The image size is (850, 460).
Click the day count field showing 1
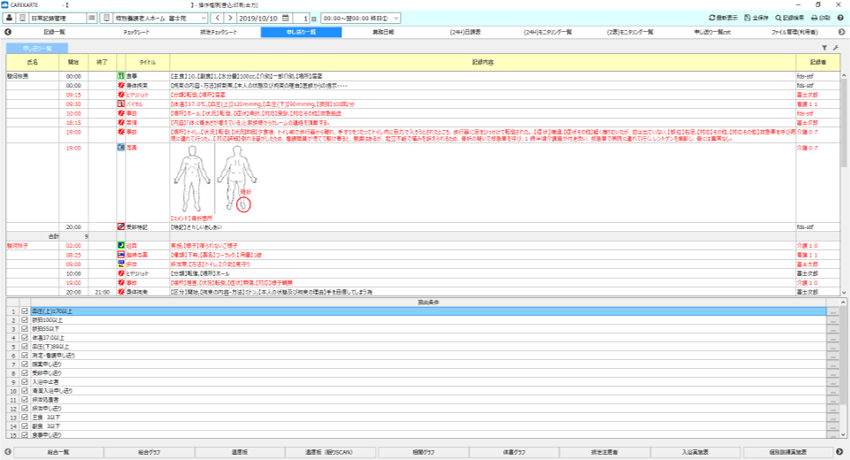(301, 18)
